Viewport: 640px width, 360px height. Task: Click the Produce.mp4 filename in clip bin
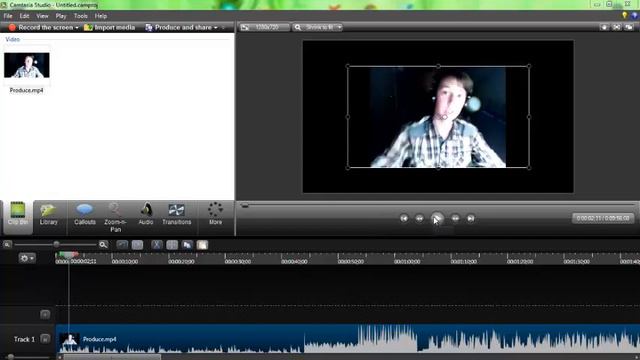pos(27,90)
